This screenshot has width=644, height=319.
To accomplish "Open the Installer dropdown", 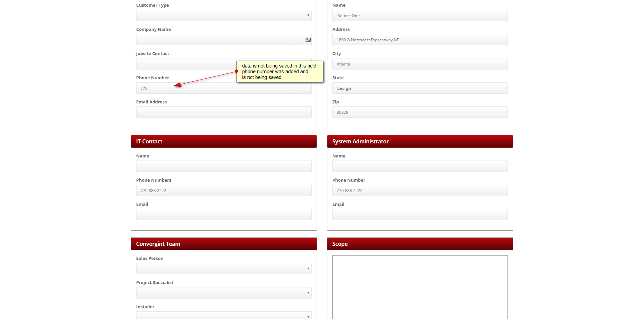I will pyautogui.click(x=224, y=315).
